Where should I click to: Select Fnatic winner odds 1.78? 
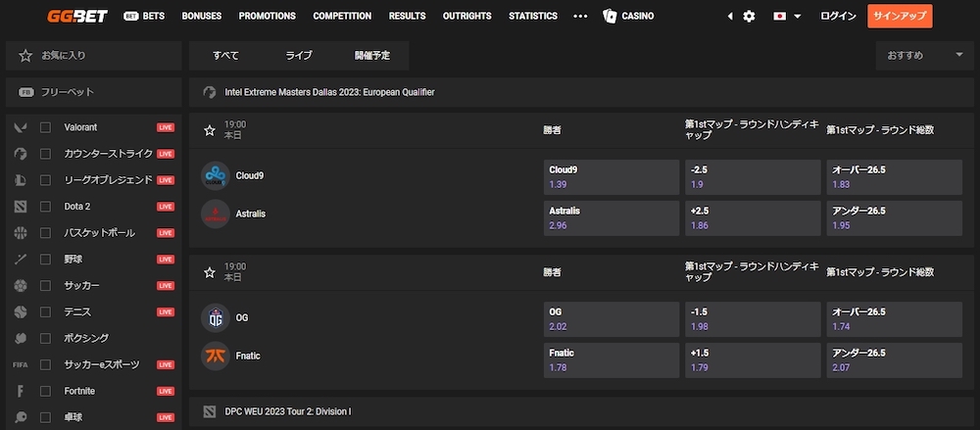coord(612,360)
